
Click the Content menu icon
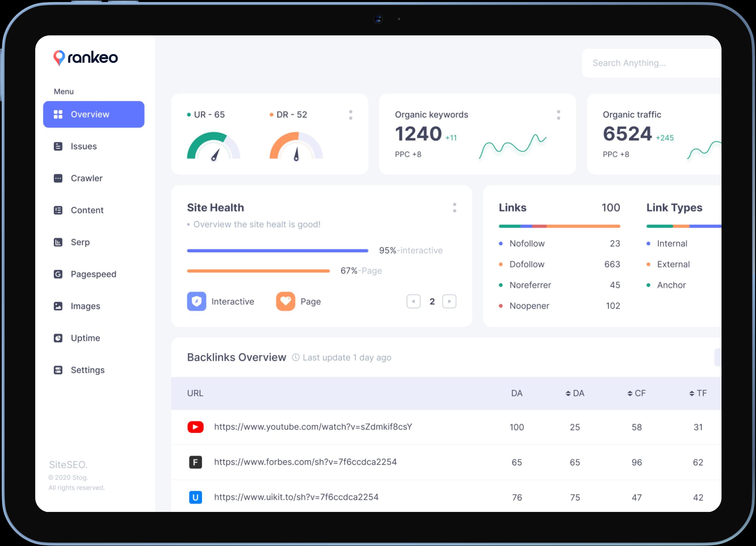coord(58,210)
